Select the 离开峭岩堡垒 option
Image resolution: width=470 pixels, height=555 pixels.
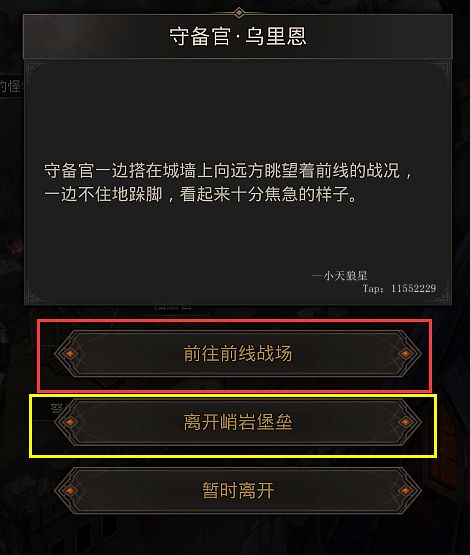237,422
